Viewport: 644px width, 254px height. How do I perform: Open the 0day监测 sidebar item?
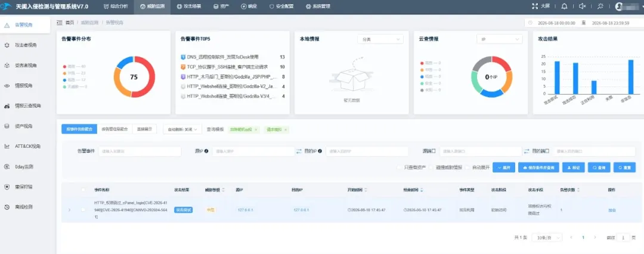click(24, 166)
